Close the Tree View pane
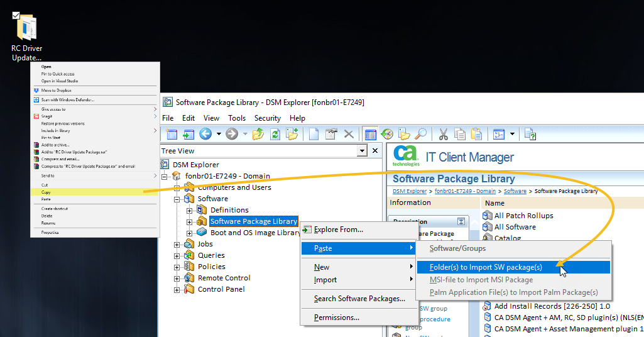Screen dimensions: 644x337 point(375,151)
